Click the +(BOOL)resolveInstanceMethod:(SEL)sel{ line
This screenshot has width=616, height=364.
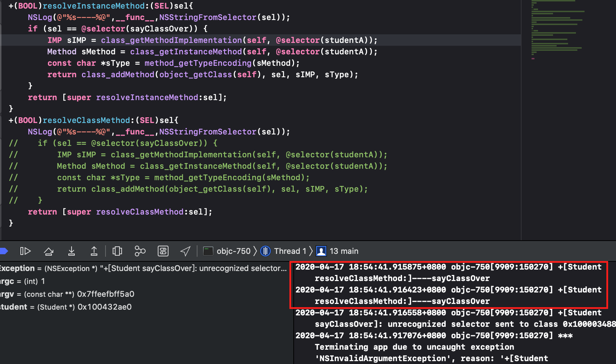(101, 6)
